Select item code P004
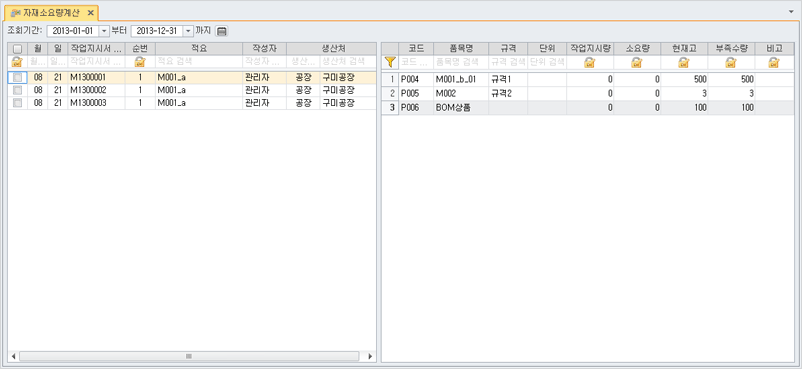 coord(416,80)
